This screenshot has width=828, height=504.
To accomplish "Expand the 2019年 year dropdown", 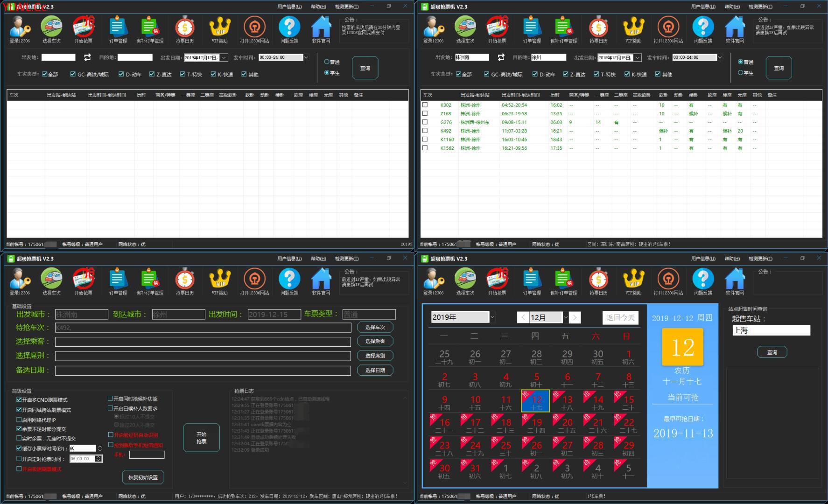I will (492, 317).
